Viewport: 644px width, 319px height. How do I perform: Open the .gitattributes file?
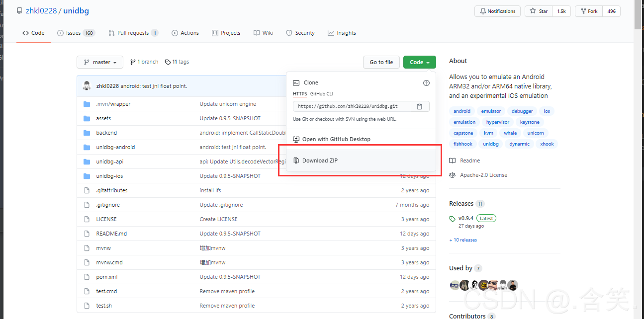coord(112,190)
